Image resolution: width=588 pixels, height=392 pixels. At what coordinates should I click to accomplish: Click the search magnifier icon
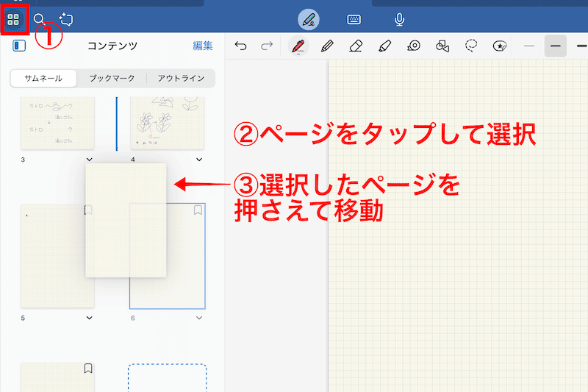(40, 20)
